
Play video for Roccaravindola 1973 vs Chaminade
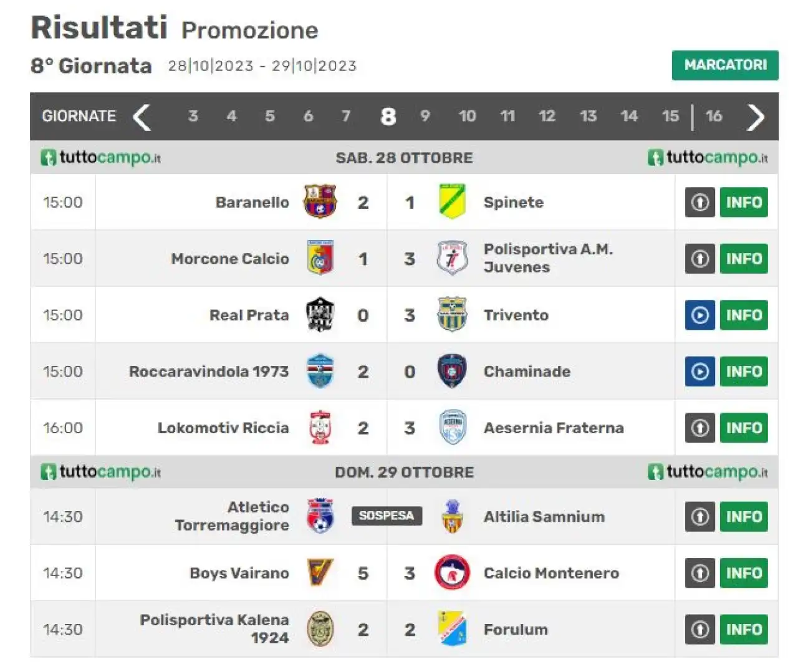[699, 372]
